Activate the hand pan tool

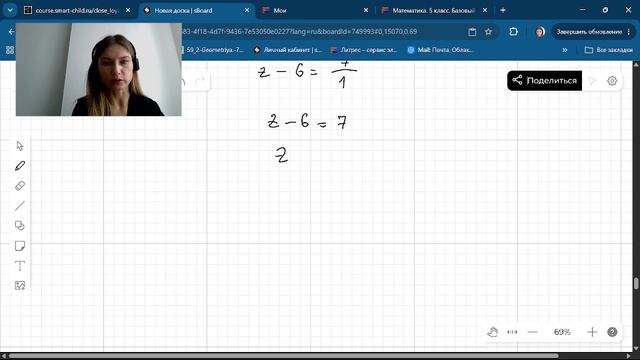pos(493,332)
